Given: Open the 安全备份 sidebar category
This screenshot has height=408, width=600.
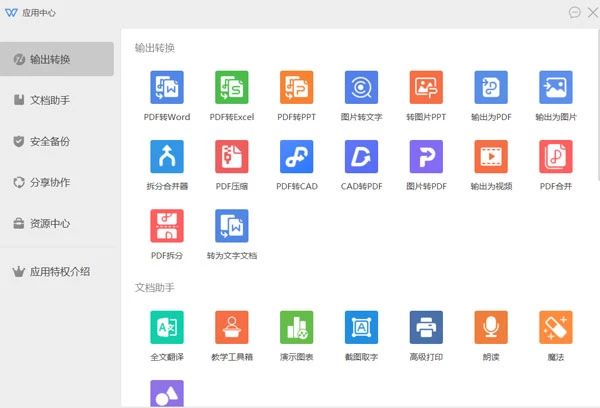Looking at the screenshot, I should [57, 141].
